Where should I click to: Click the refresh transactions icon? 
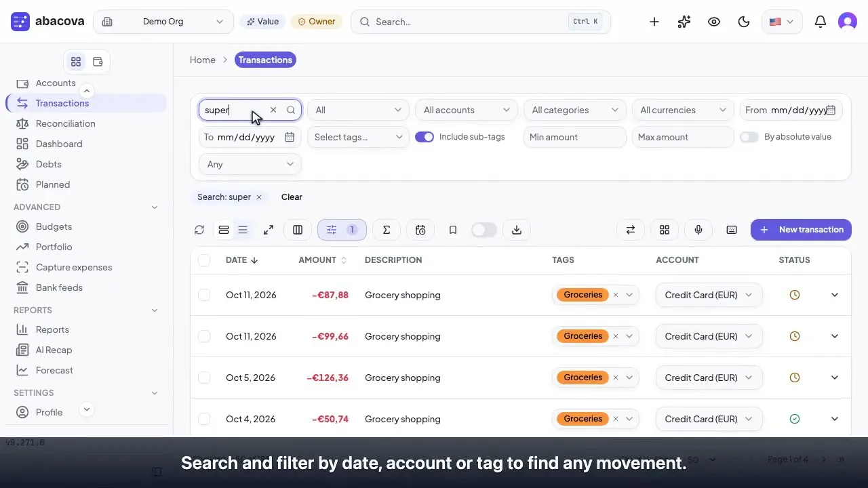[199, 230]
